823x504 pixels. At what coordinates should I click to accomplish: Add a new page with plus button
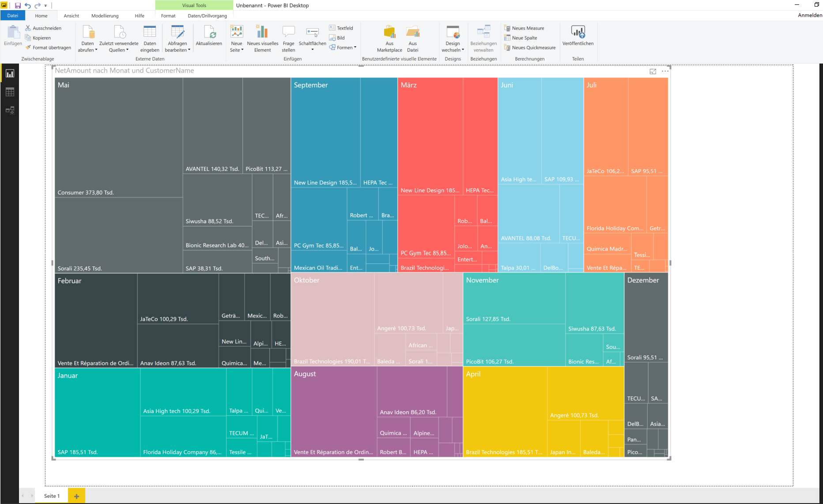pos(76,496)
